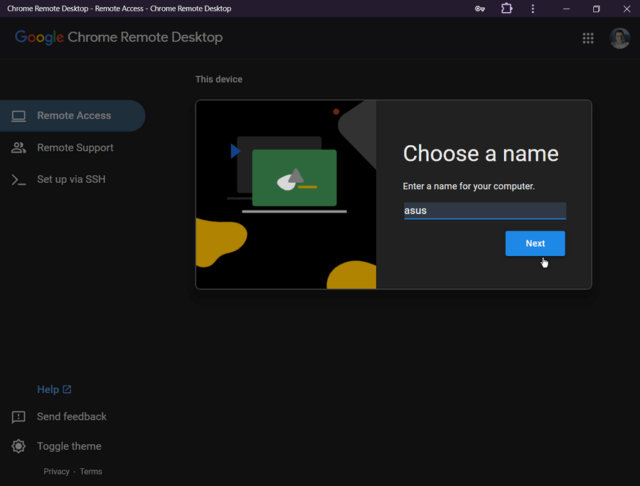Click the laptop icon beside Remote Access
The image size is (640, 486).
[x=18, y=116]
